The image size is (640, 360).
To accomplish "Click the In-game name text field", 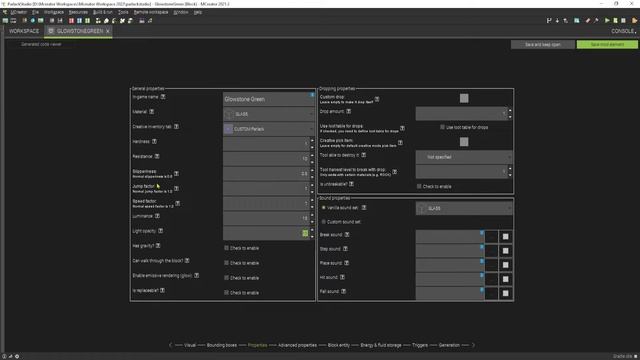I will 269,99.
